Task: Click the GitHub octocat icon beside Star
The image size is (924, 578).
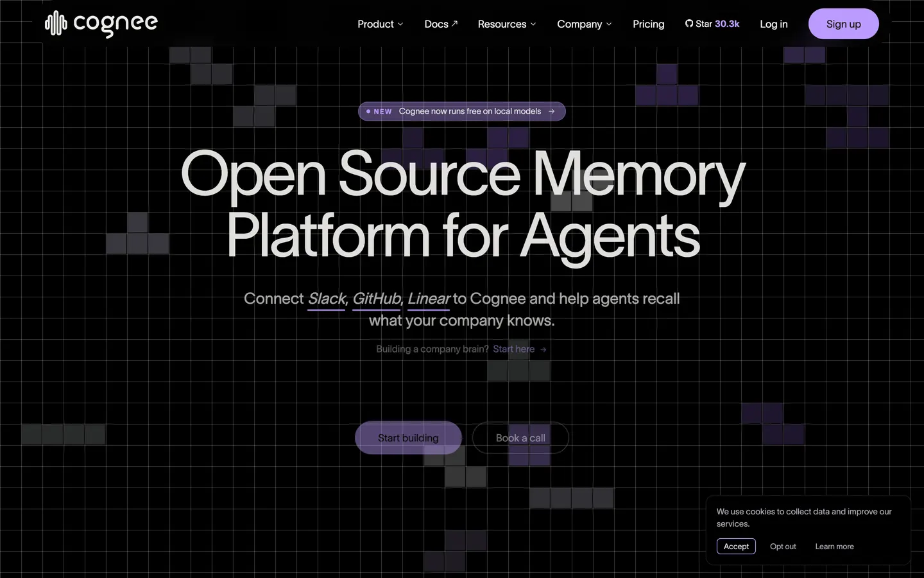Action: 689,24
